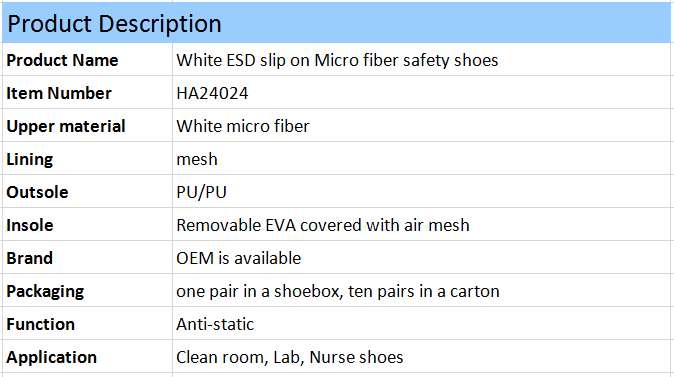
Task: Select the cell containing HA24024
Action: point(422,93)
